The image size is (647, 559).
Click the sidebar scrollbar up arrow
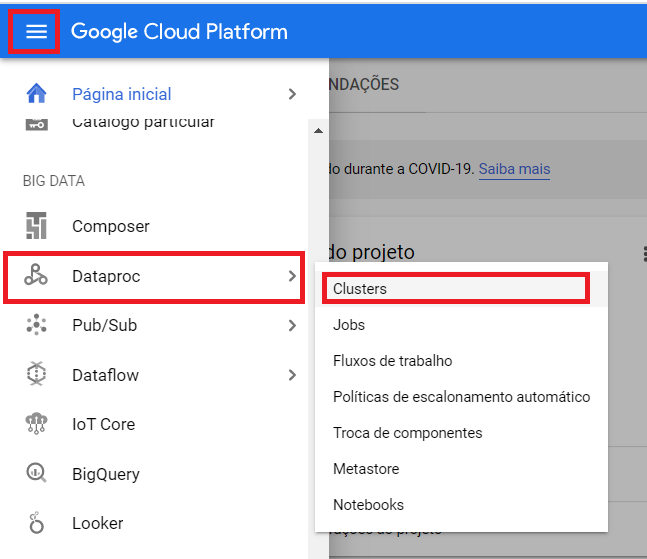(x=318, y=131)
